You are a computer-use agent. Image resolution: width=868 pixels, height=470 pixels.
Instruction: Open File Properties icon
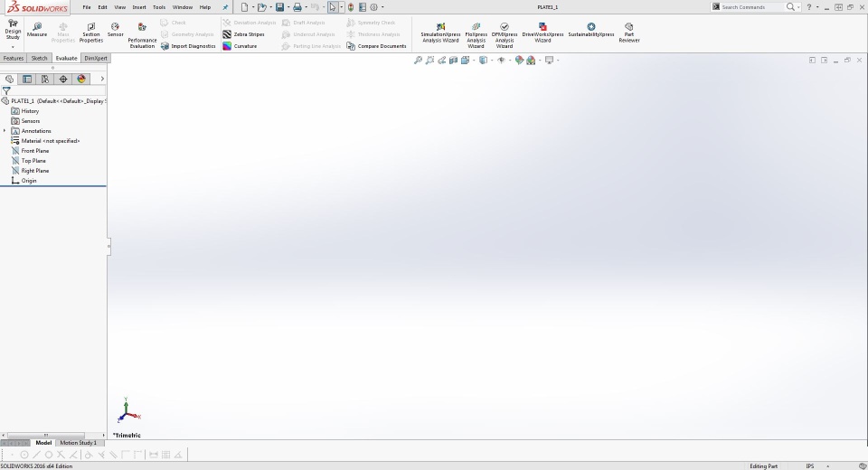coord(363,7)
